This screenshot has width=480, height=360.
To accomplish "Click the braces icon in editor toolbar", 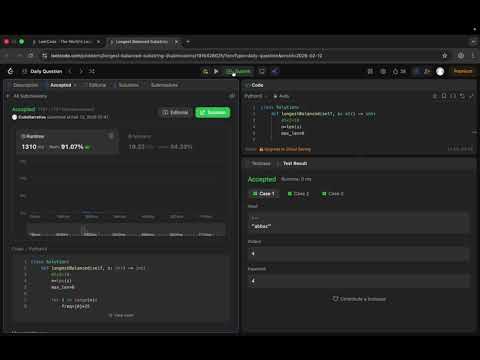I will click(453, 96).
